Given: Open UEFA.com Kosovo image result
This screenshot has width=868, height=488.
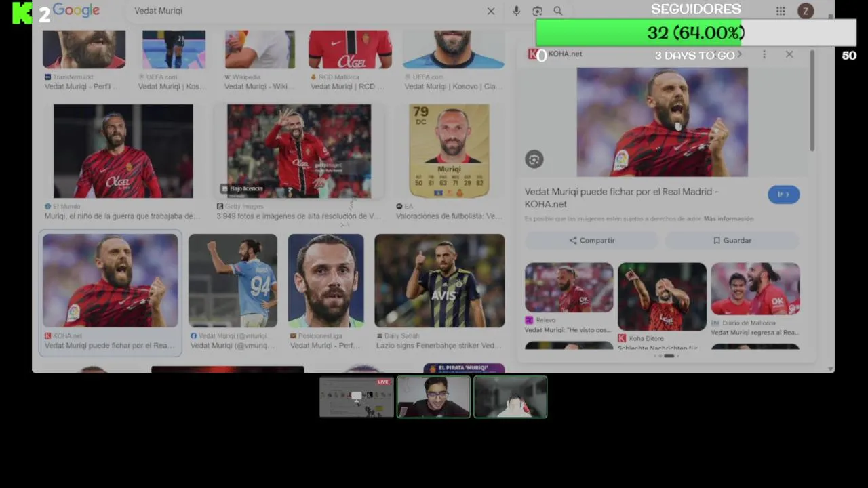Looking at the screenshot, I should [x=454, y=49].
